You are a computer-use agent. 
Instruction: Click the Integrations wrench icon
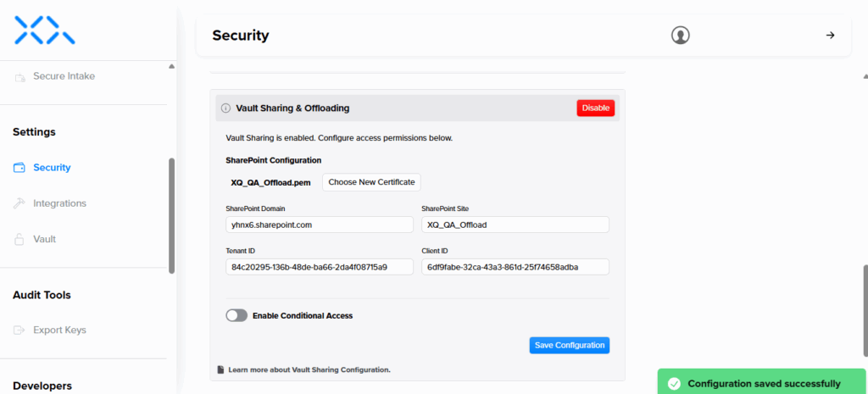(20, 203)
